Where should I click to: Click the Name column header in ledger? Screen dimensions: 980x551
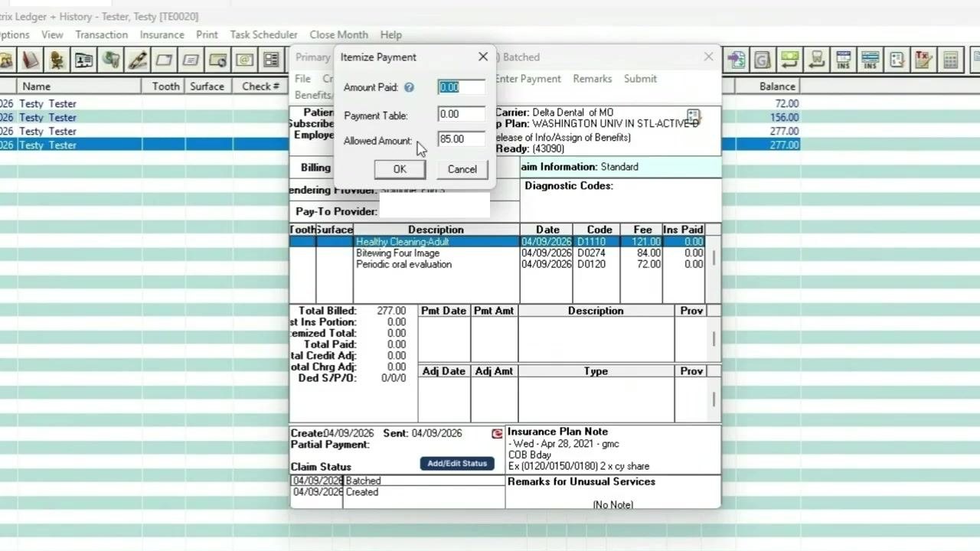click(x=79, y=86)
